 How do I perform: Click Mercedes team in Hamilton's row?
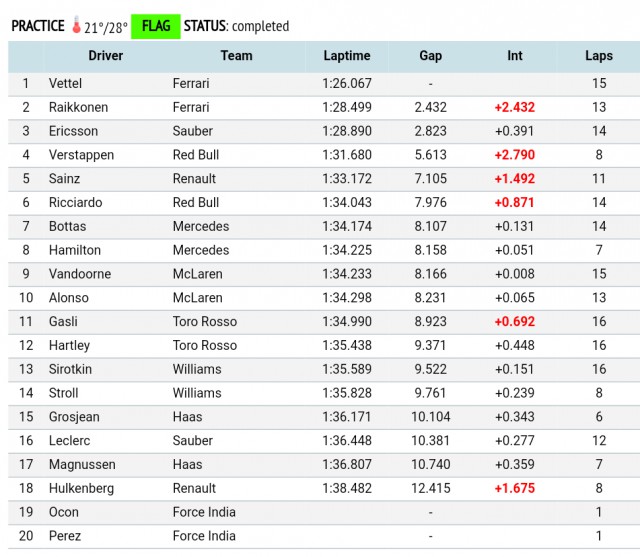pyautogui.click(x=201, y=250)
